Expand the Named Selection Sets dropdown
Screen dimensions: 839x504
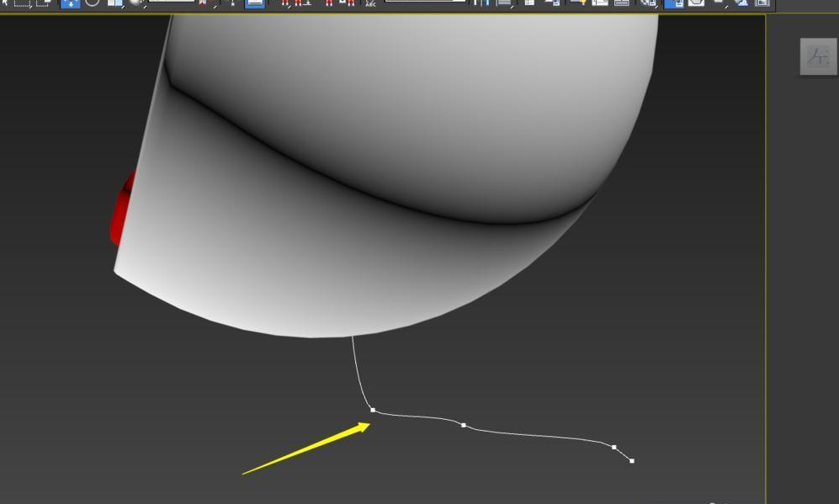tap(425, 3)
